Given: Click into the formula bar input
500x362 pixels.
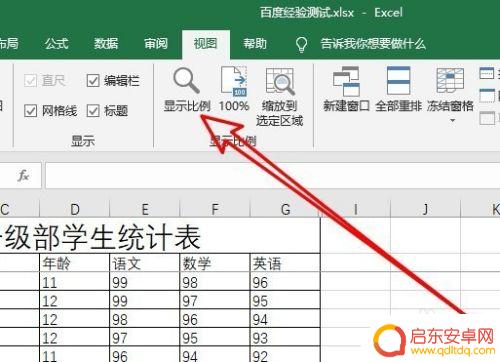Looking at the screenshot, I should (273, 175).
